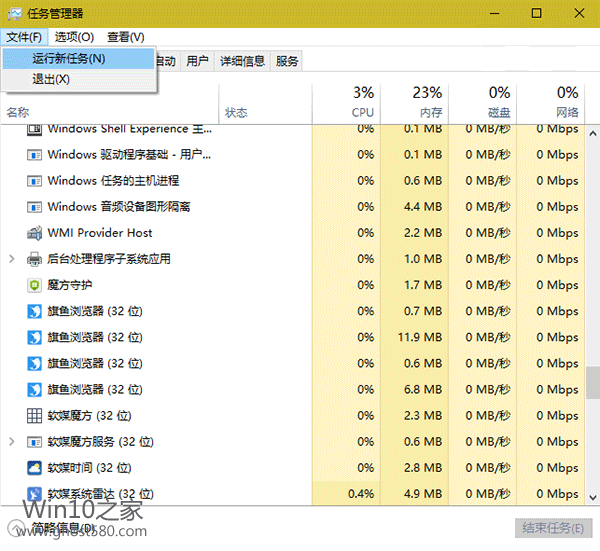Switch to the partially hidden 启动 tab
Screen dimensions: 600x551
coord(167,61)
